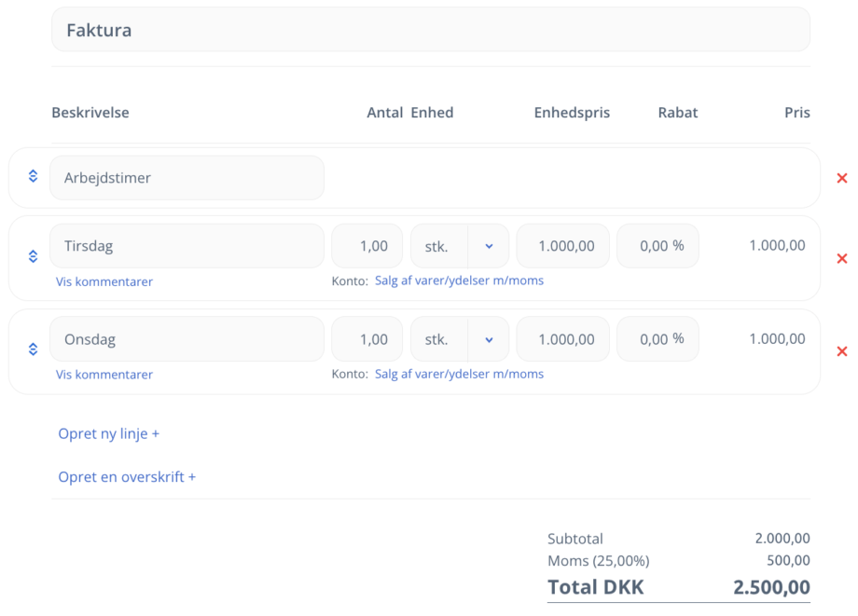This screenshot has width=858, height=616.
Task: Open unit dropdown for Tirsdag line
Action: click(489, 247)
